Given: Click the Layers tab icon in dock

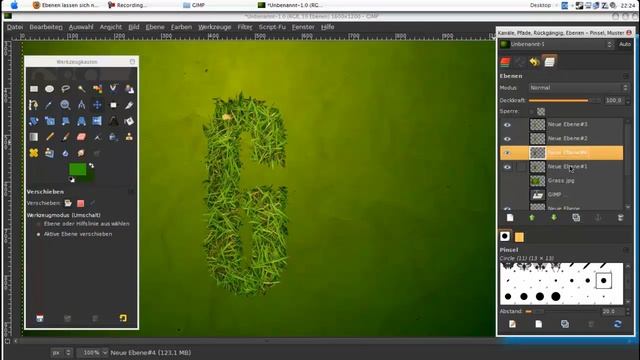Looking at the screenshot, I should [x=550, y=62].
